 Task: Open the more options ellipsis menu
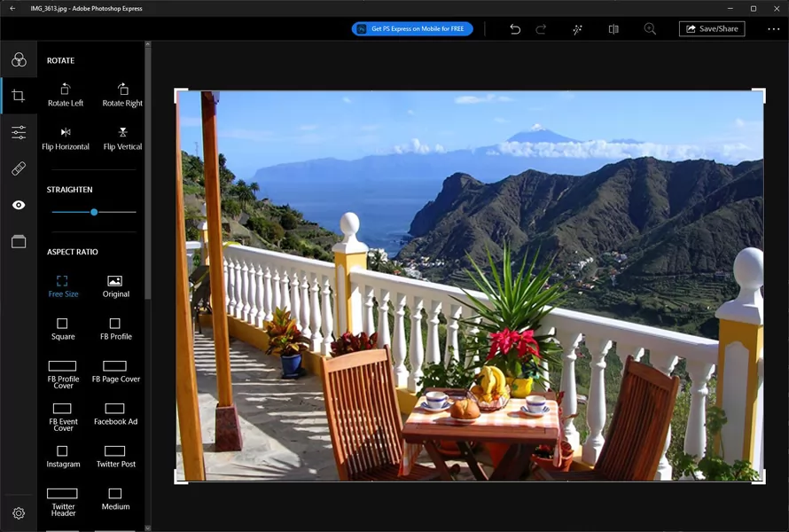pyautogui.click(x=773, y=29)
